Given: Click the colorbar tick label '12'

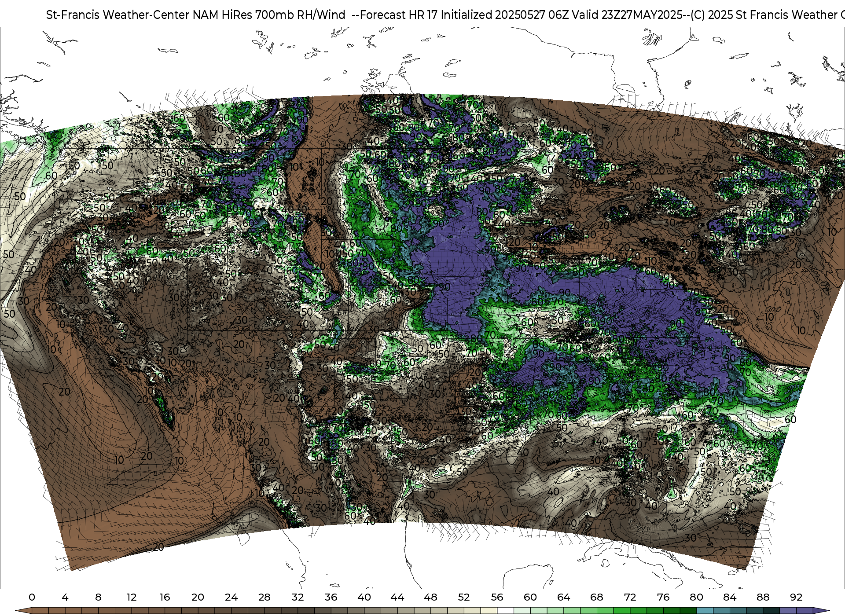Looking at the screenshot, I should coord(132,597).
